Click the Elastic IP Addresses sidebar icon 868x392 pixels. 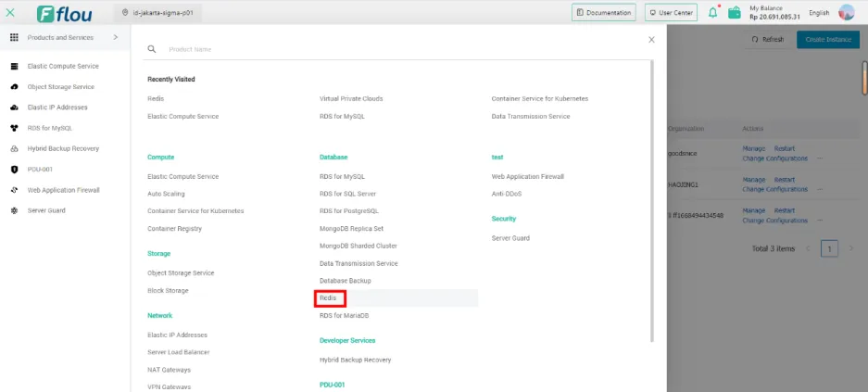click(15, 107)
